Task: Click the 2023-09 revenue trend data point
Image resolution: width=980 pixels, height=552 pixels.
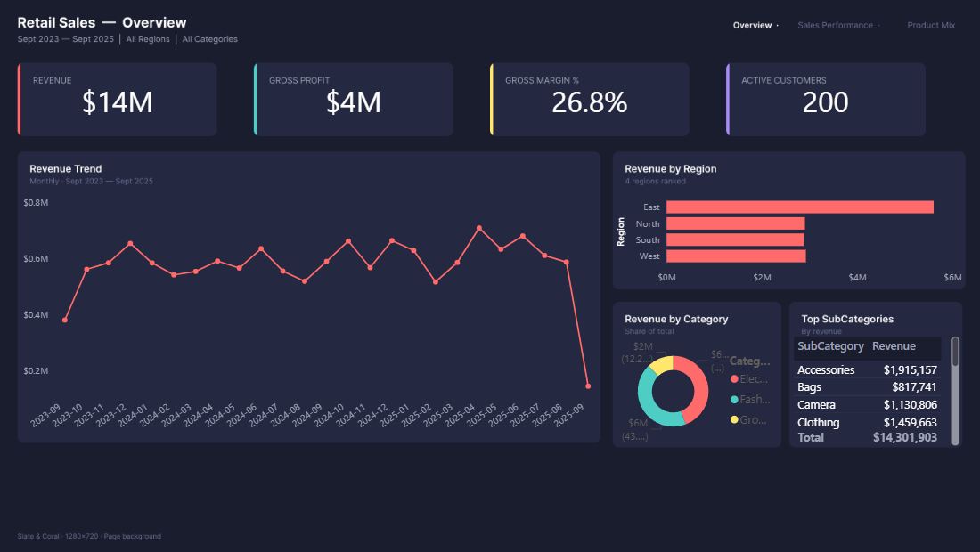Action: pyautogui.click(x=65, y=321)
